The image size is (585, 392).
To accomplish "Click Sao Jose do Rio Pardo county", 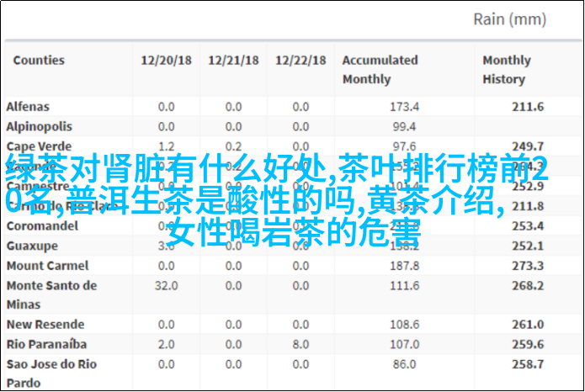I will tap(51, 373).
